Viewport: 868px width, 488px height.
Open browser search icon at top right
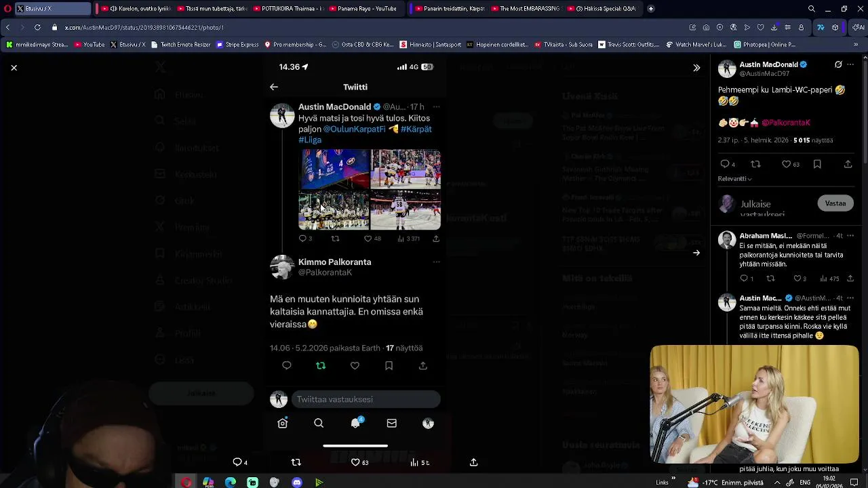pos(812,9)
